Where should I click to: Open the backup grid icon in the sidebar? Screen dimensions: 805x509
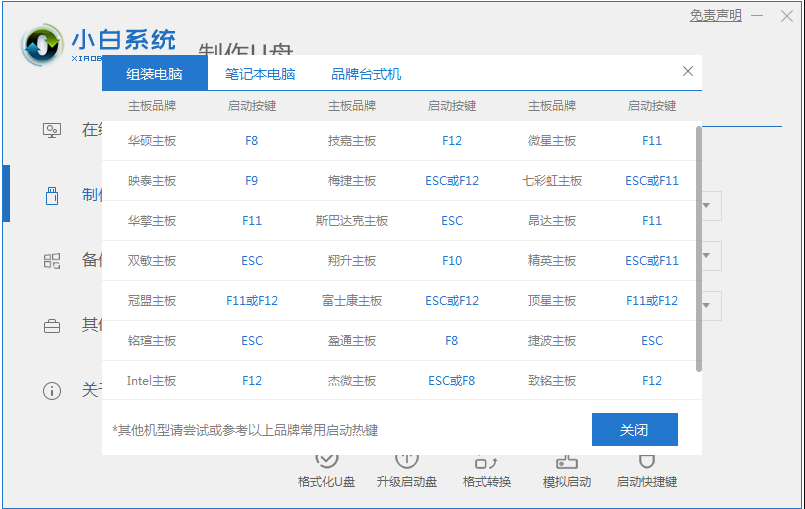(x=52, y=260)
